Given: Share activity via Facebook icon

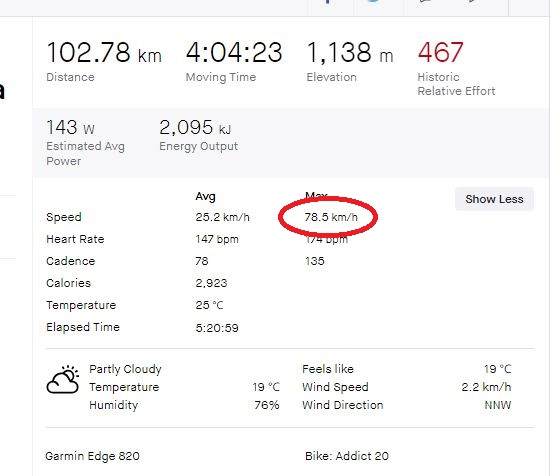Looking at the screenshot, I should pos(328,2).
